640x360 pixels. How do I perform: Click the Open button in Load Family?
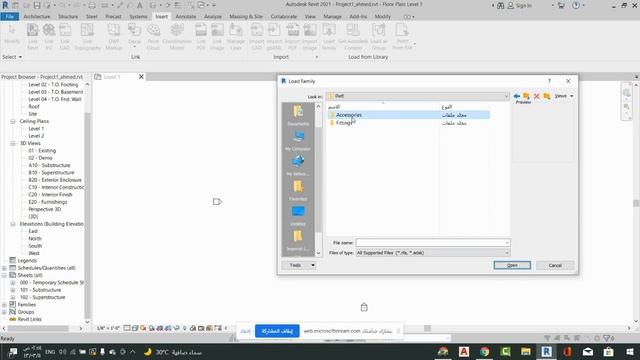pos(512,265)
